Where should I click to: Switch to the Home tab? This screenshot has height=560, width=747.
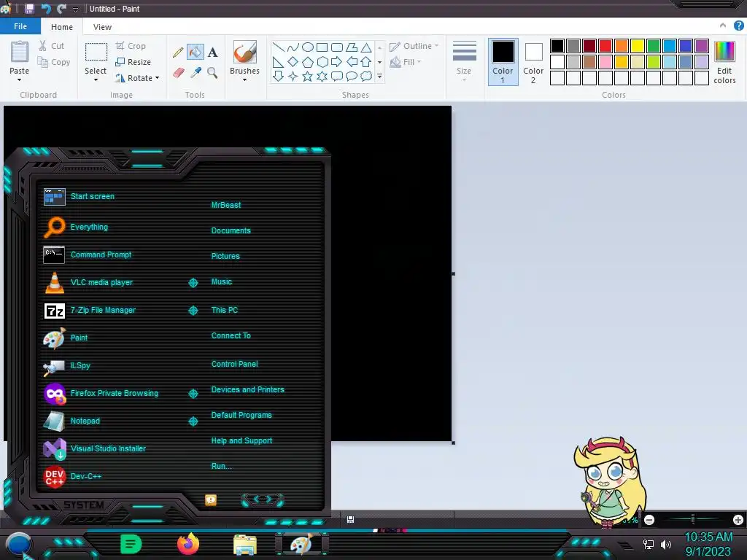pyautogui.click(x=62, y=27)
